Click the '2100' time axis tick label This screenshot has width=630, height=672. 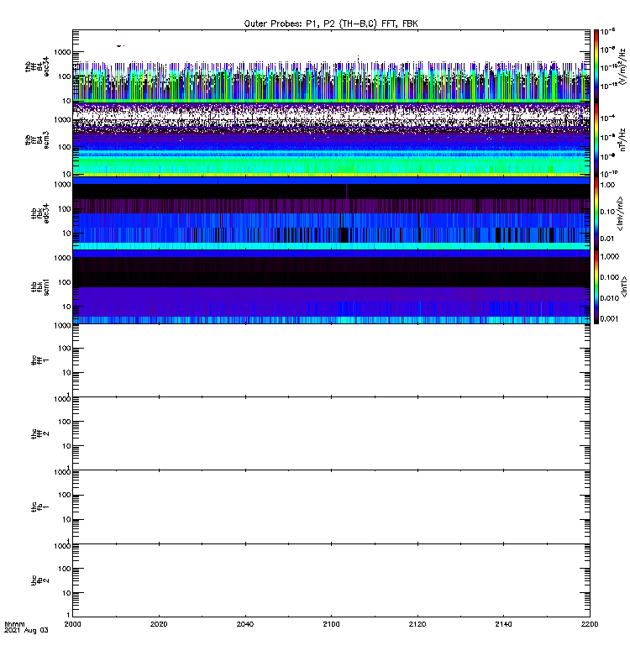point(331,624)
